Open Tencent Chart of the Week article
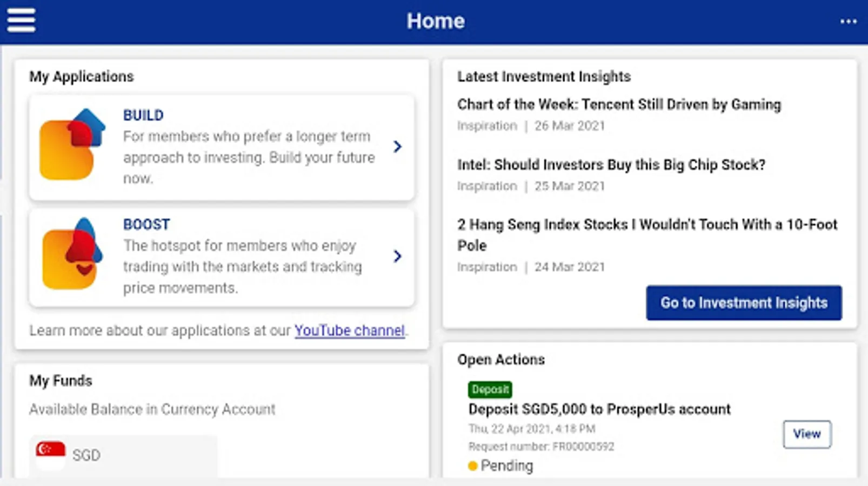 pyautogui.click(x=619, y=105)
